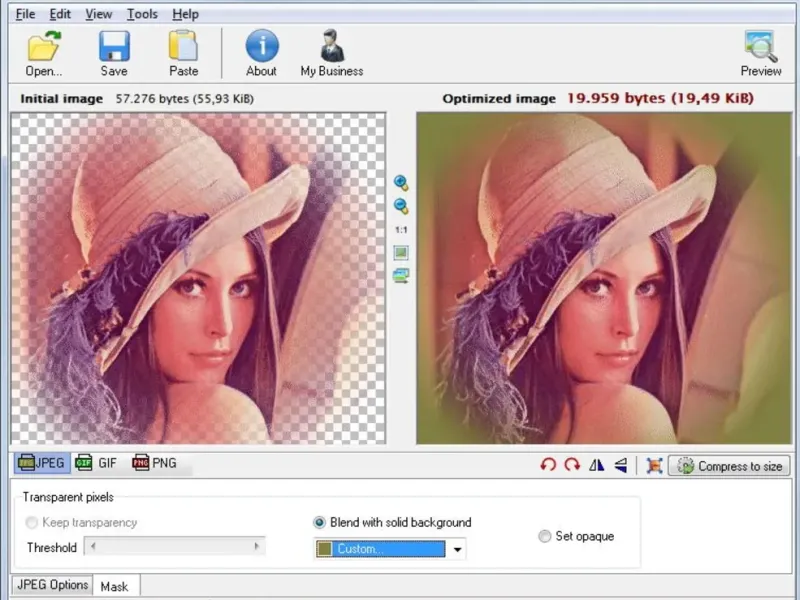Viewport: 800px width, 600px height.
Task: Click the initial image with checkerboard transparency
Action: (198, 279)
